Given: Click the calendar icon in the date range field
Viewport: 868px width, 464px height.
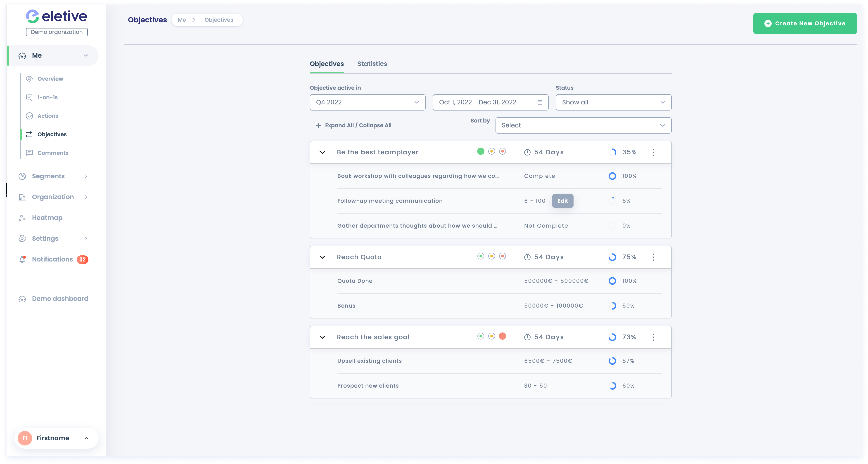Looking at the screenshot, I should click(540, 102).
